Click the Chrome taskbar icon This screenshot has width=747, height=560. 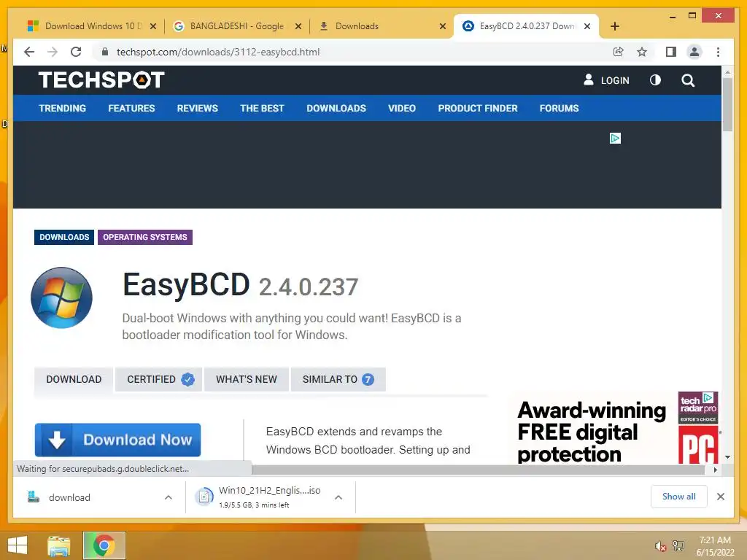click(x=104, y=545)
